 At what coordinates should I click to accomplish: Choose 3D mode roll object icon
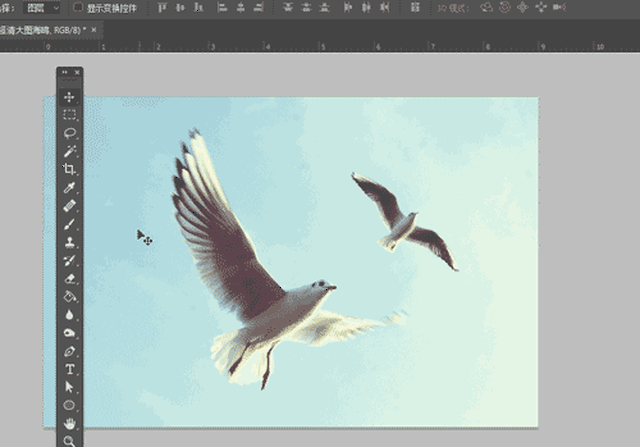(505, 7)
